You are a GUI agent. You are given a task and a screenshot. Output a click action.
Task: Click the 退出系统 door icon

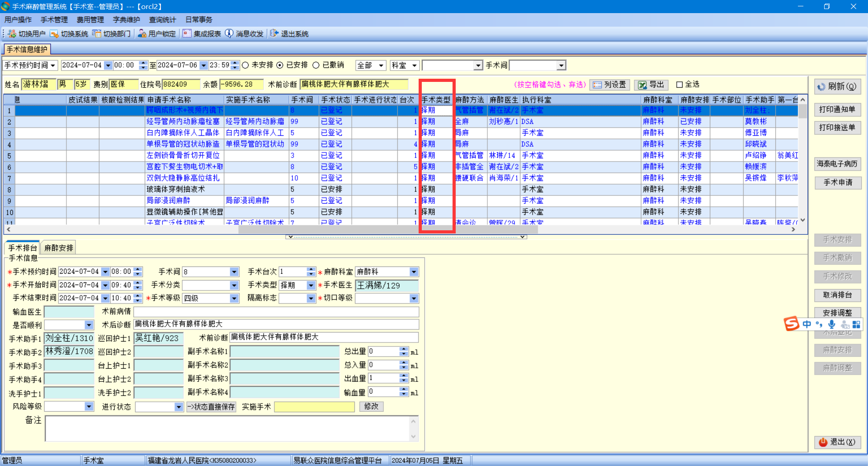[274, 34]
